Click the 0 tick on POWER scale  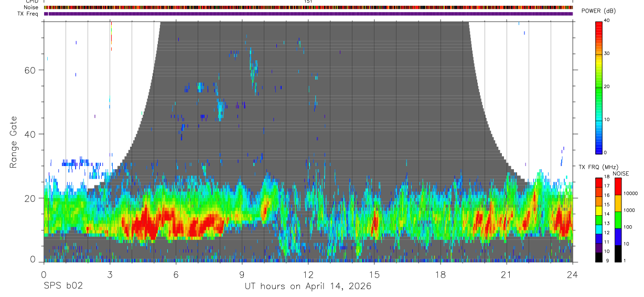pos(606,152)
